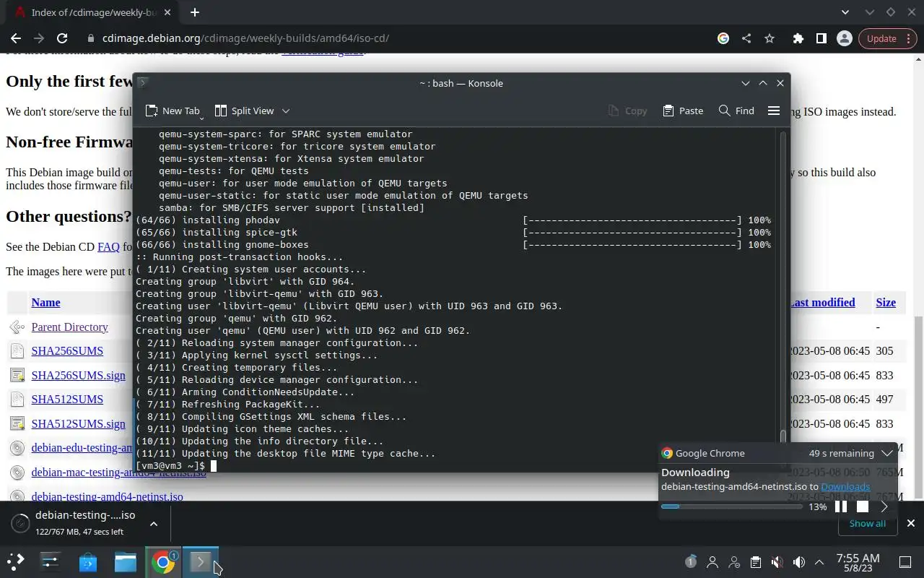Viewport: 924px width, 578px height.
Task: Click Paste in Konsole toolbar
Action: coord(683,111)
